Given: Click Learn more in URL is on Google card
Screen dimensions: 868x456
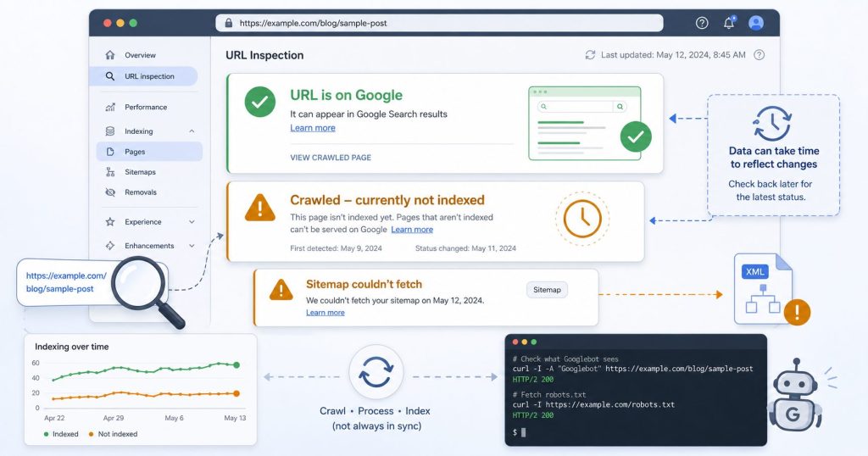Looking at the screenshot, I should [313, 128].
